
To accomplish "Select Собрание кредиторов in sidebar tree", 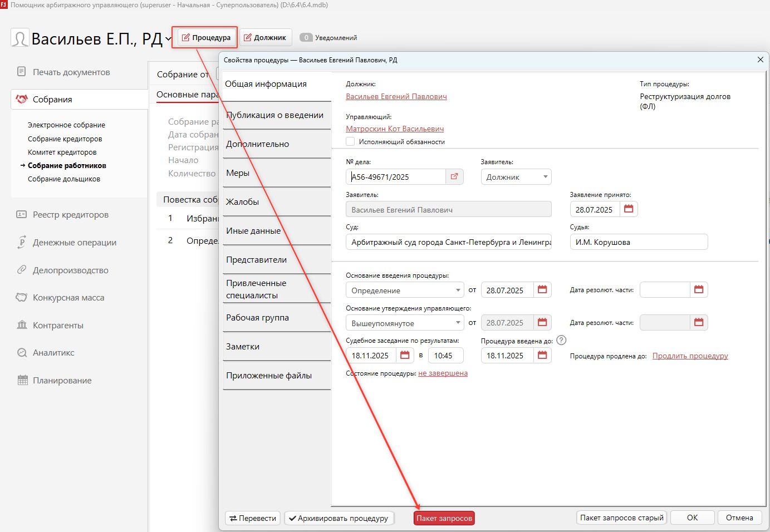I will [x=65, y=139].
